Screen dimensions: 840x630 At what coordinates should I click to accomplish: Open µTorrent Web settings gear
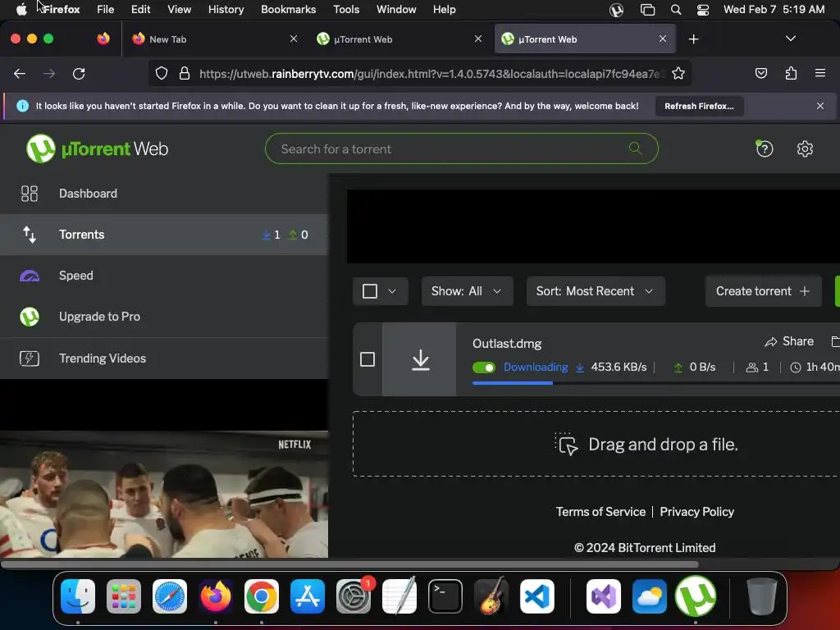tap(805, 148)
